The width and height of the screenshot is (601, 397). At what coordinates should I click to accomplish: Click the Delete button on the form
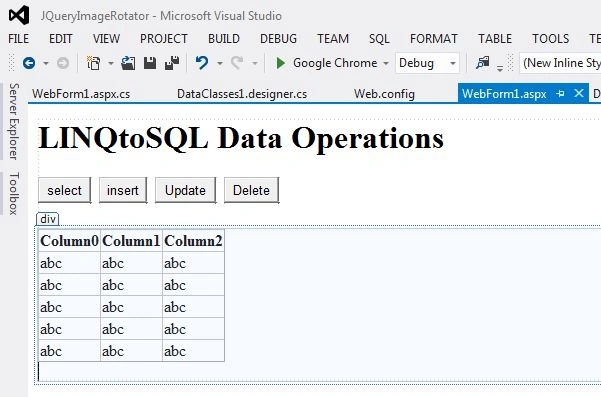point(251,190)
